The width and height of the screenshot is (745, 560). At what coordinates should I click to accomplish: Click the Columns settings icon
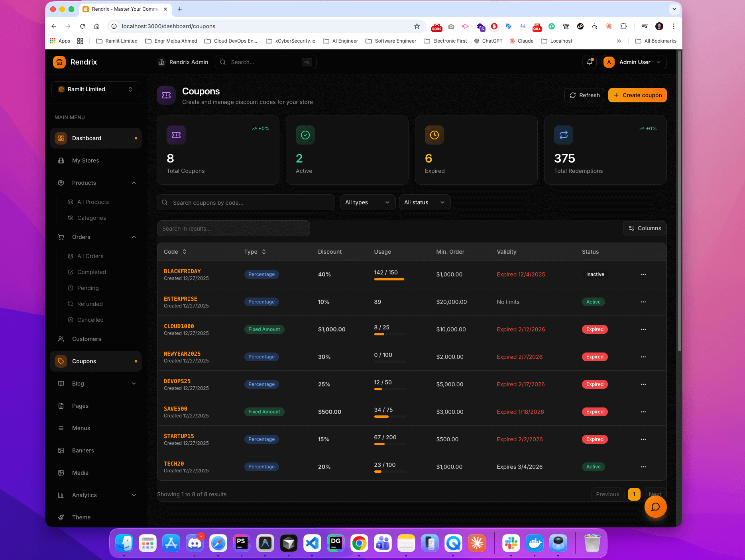631,228
